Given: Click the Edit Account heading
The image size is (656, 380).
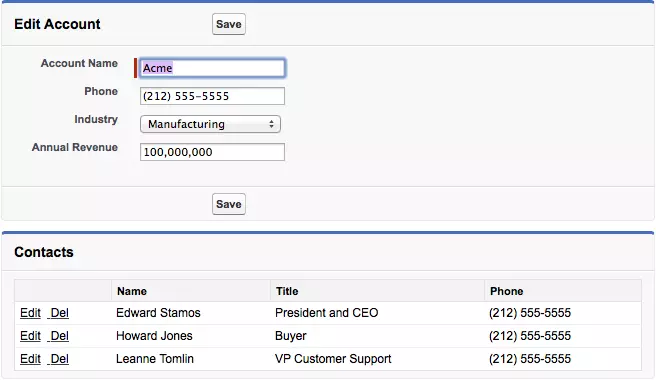Looking at the screenshot, I should (x=57, y=24).
